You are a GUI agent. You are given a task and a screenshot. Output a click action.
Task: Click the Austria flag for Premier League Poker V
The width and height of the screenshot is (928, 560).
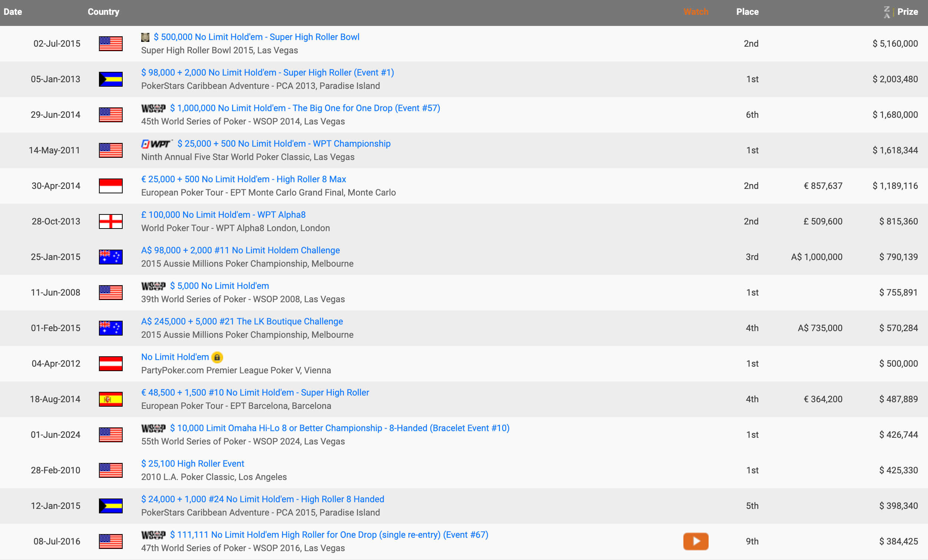110,364
